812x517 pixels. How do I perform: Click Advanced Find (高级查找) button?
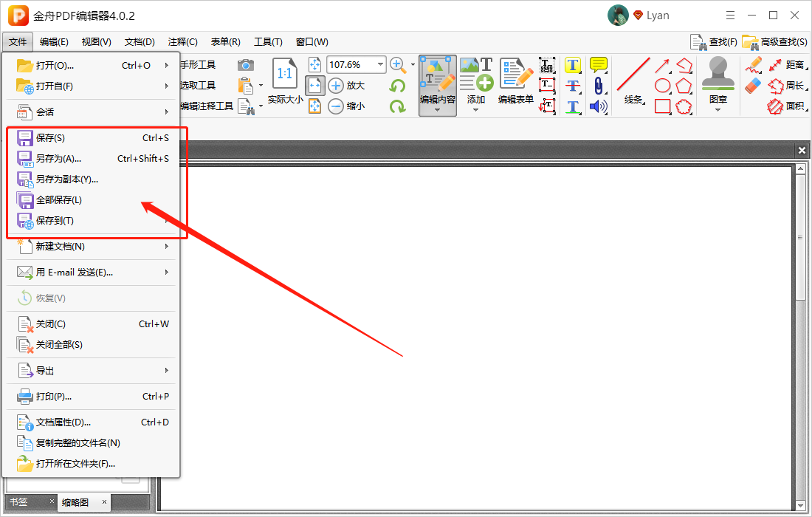[x=774, y=42]
